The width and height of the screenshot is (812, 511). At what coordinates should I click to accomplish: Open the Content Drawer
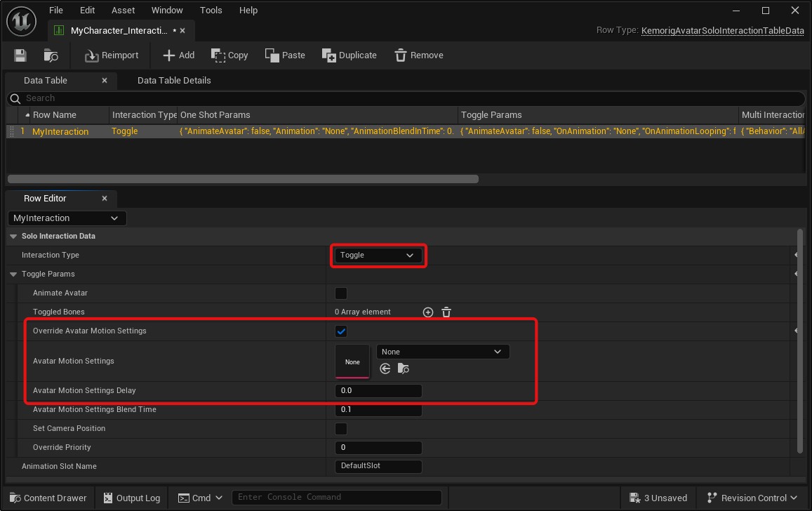(x=48, y=498)
